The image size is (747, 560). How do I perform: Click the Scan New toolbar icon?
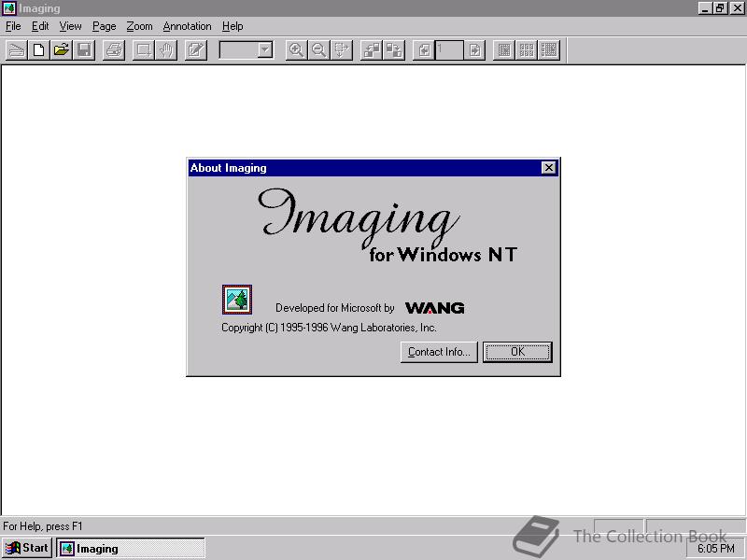click(x=16, y=50)
